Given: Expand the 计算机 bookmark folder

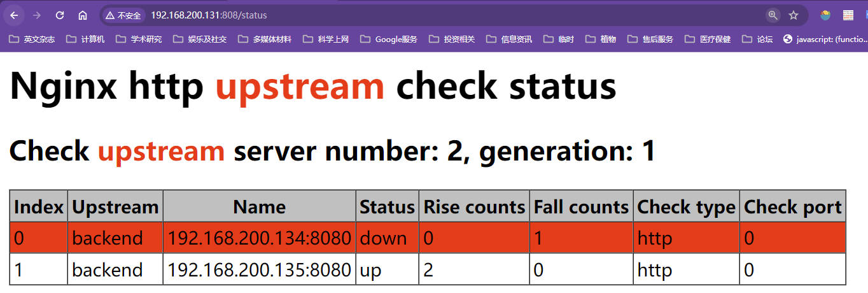Looking at the screenshot, I should (x=86, y=39).
